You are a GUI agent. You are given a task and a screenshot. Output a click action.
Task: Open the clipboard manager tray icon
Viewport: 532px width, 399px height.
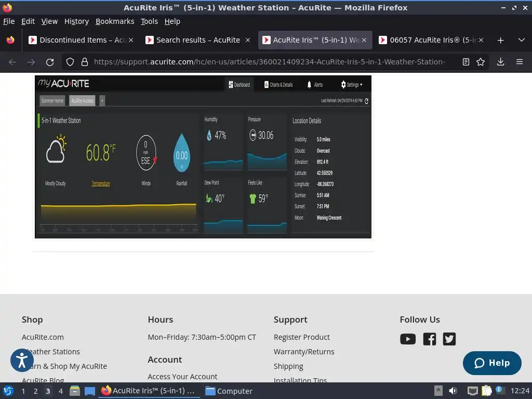(486, 391)
